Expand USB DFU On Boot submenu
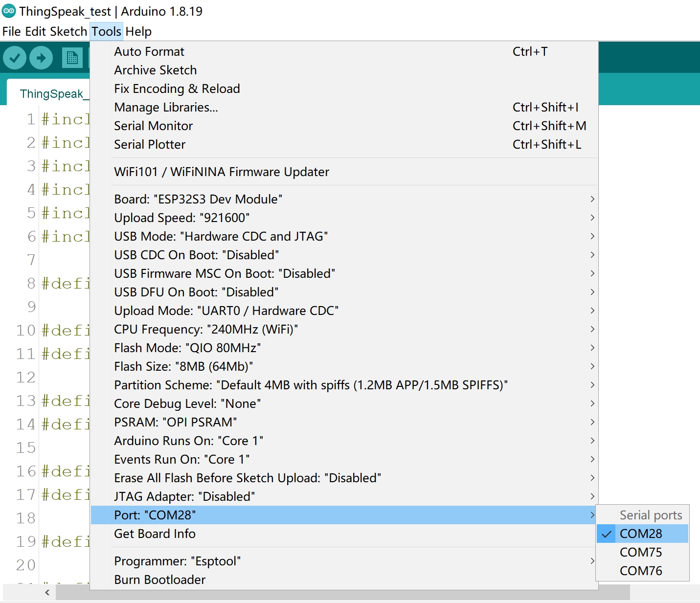The width and height of the screenshot is (700, 603). [344, 292]
